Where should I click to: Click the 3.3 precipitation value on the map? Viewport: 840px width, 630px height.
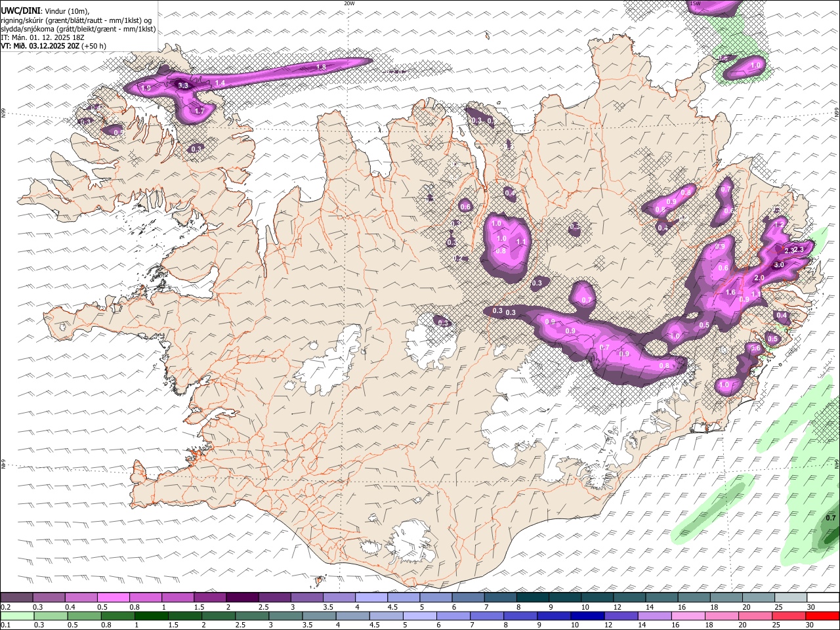point(183,86)
